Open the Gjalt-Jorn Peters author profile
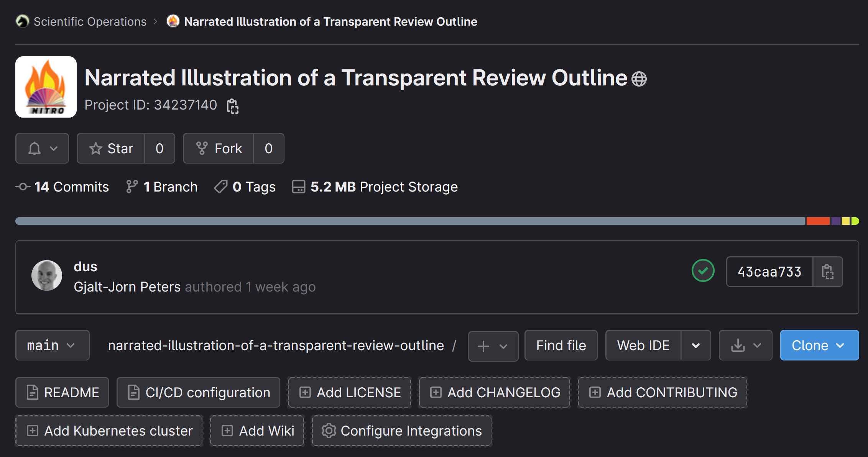This screenshot has width=868, height=457. point(127,287)
